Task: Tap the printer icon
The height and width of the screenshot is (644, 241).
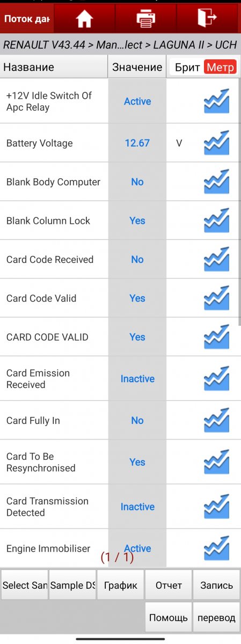Action: coord(145,19)
